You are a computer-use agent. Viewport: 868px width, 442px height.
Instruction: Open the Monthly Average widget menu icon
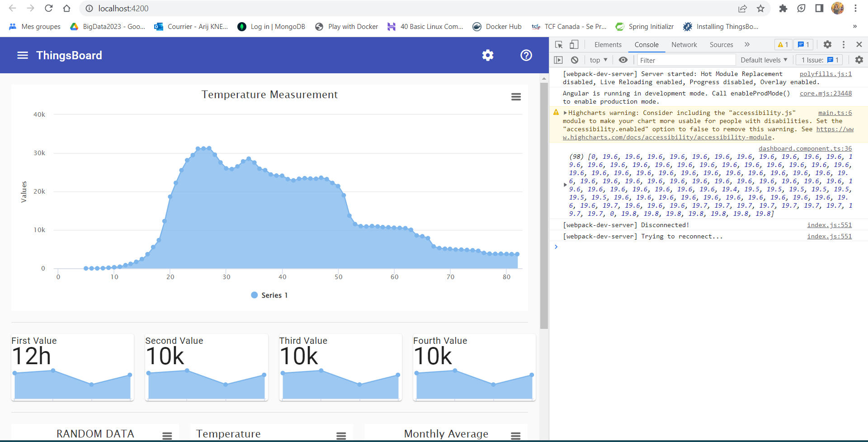515,435
